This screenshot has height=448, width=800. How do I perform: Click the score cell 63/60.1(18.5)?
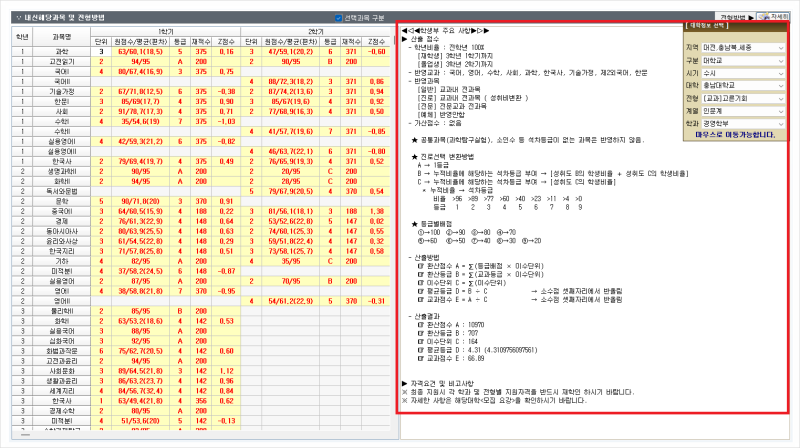[x=140, y=52]
